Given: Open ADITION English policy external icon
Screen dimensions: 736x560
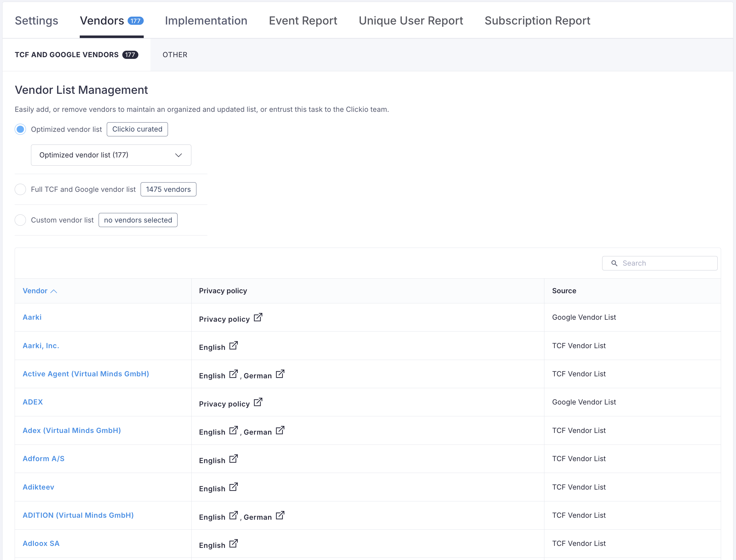Looking at the screenshot, I should pyautogui.click(x=233, y=515).
